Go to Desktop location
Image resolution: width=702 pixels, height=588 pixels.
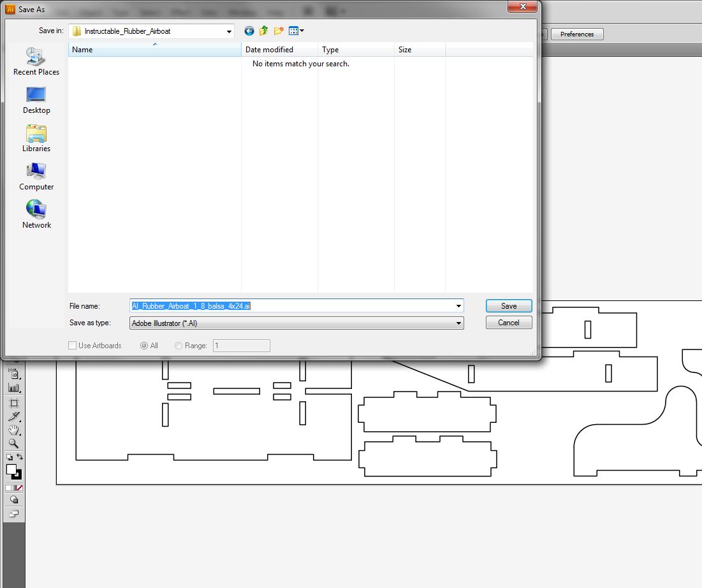pyautogui.click(x=36, y=100)
